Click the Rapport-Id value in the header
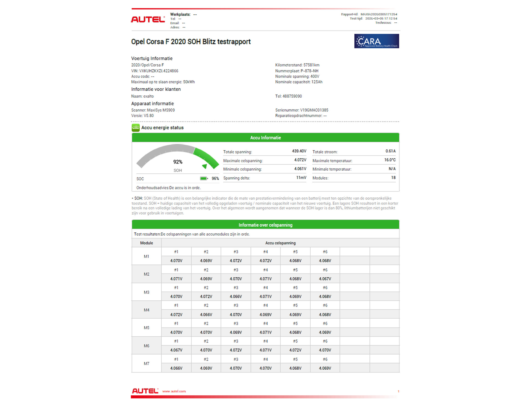The width and height of the screenshot is (532, 399). pos(378,14)
